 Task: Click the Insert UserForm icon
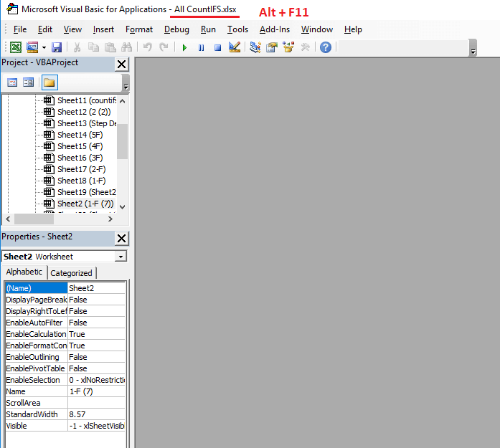pyautogui.click(x=32, y=47)
